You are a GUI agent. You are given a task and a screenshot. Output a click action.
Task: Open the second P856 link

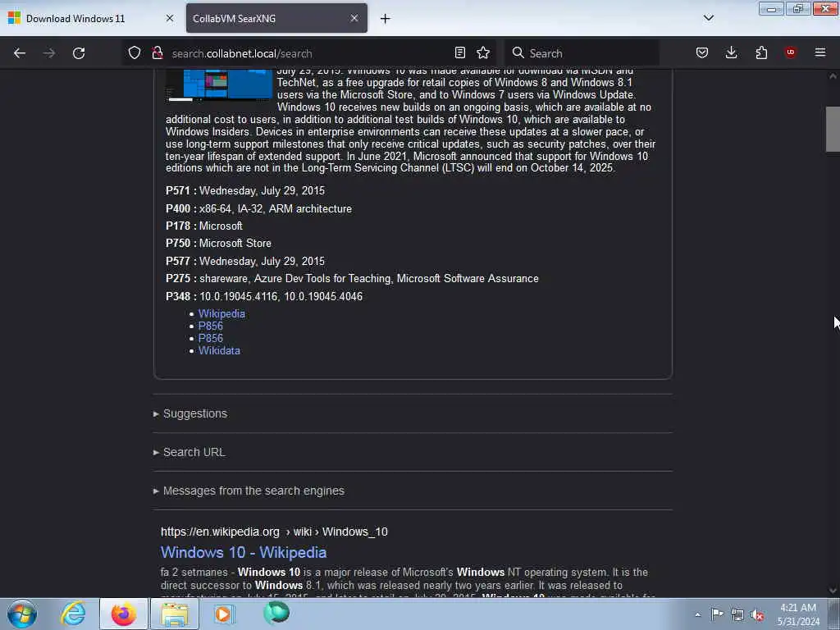(x=211, y=339)
